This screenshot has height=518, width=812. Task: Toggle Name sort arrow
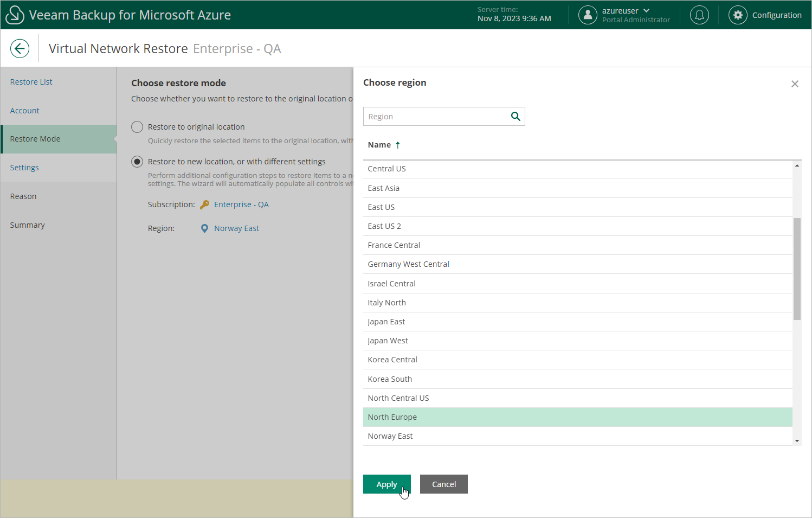(398, 145)
